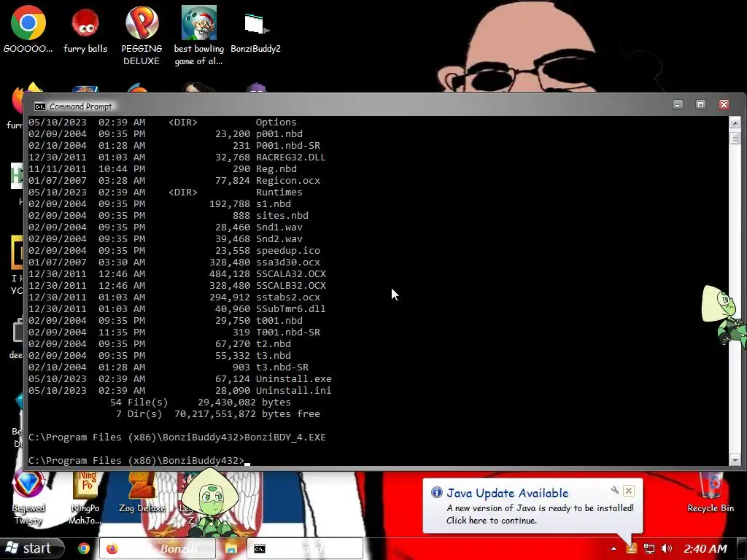Click the last prompt line with the cursor

click(x=139, y=461)
